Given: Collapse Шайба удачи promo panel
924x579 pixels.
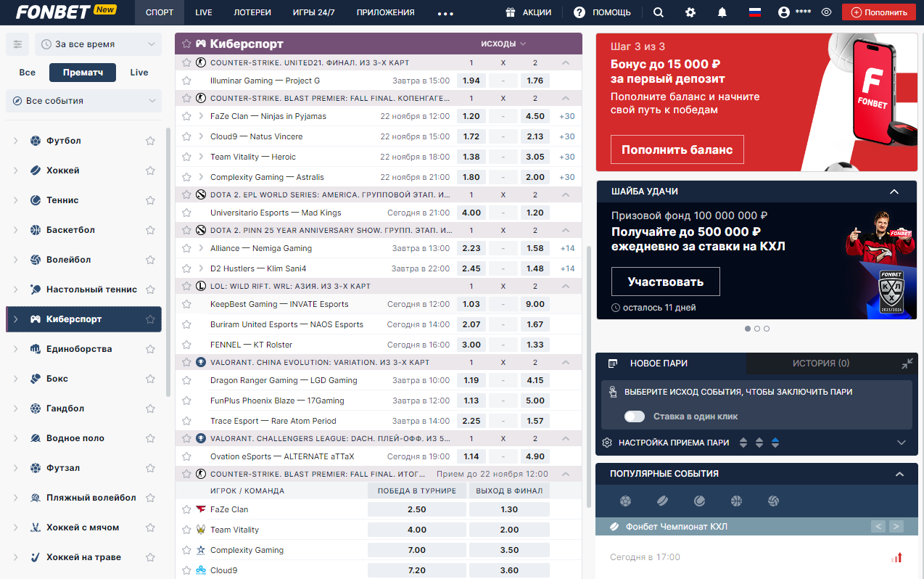Looking at the screenshot, I should coord(894,192).
